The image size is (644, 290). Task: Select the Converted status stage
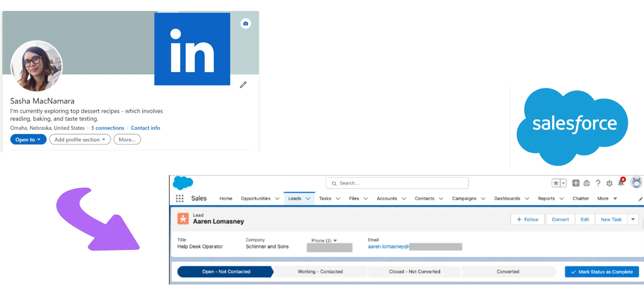tap(508, 272)
